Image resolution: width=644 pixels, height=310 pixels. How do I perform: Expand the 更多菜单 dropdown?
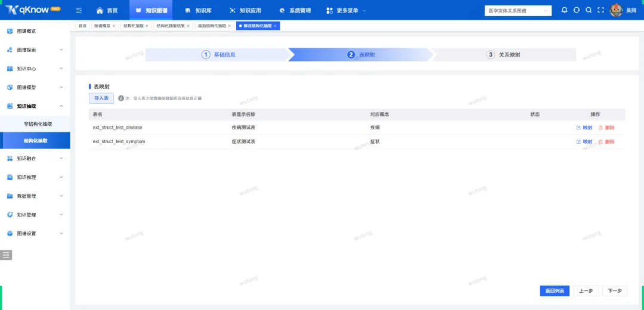(346, 10)
